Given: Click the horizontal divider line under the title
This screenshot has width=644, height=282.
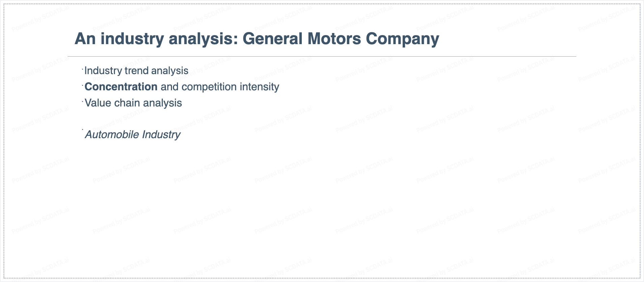Looking at the screenshot, I should coord(322,56).
